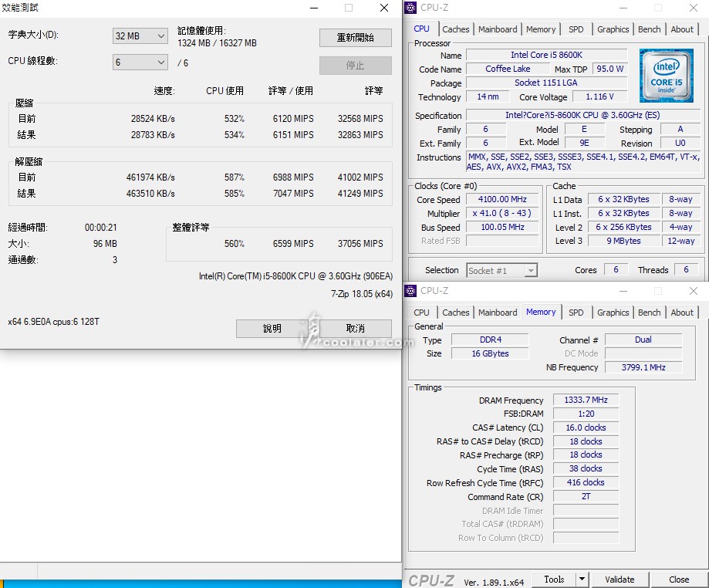The width and height of the screenshot is (709, 588).
Task: Click the 說明 help button
Action: pos(272,329)
